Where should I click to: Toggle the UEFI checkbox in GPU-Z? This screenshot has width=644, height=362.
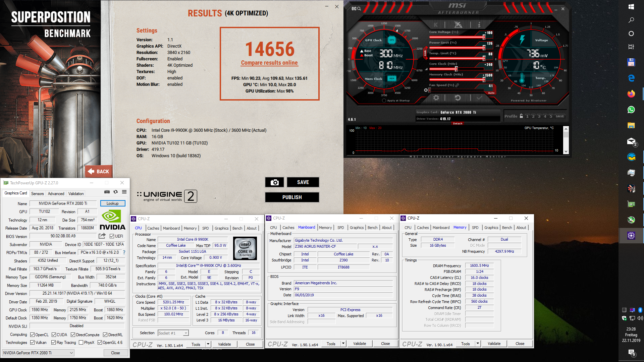tap(112, 236)
